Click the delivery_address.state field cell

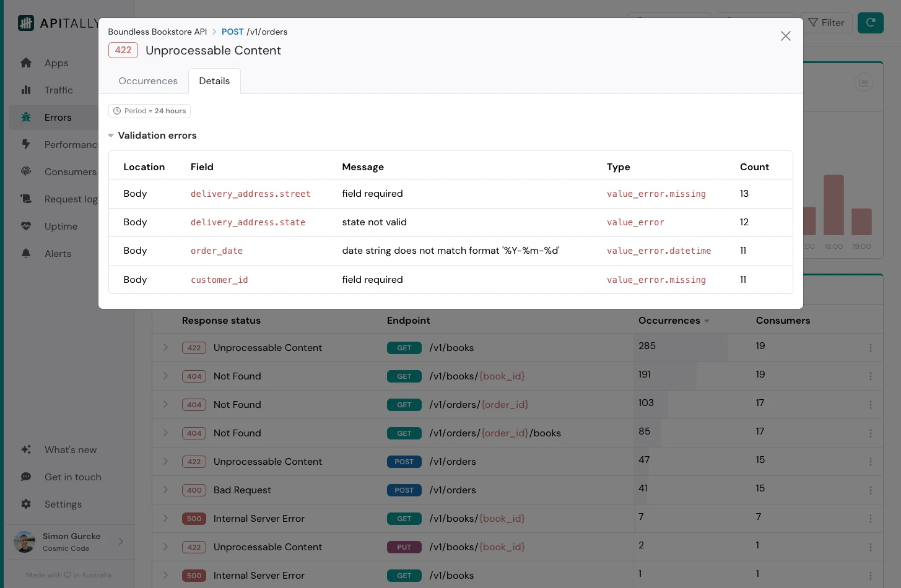[x=248, y=222]
